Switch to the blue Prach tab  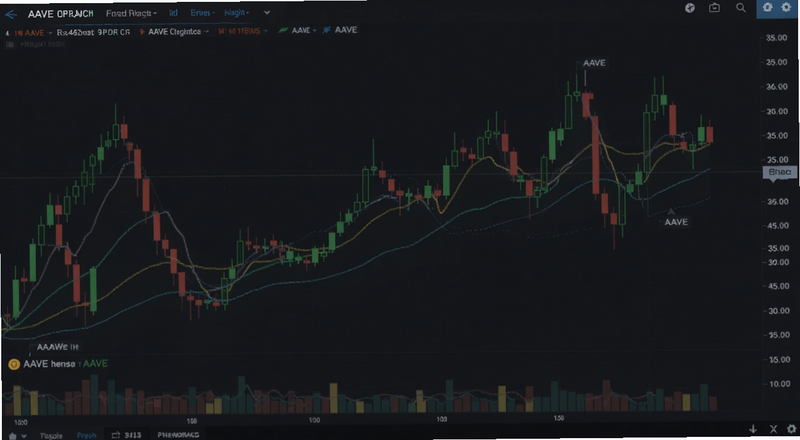point(87,435)
